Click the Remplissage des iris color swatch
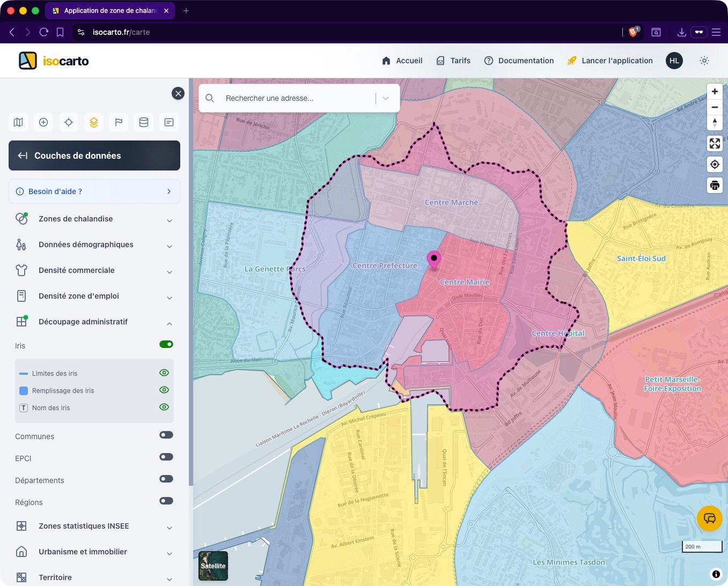Screen dimensions: 728x586 point(24,391)
